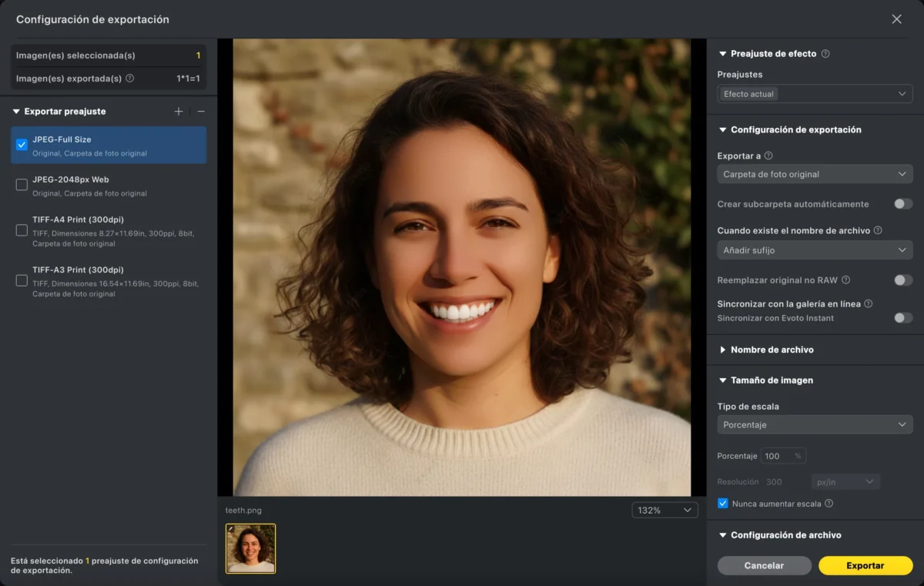Expand the Nombre de archivo section
This screenshot has width=924, height=586.
[772, 350]
